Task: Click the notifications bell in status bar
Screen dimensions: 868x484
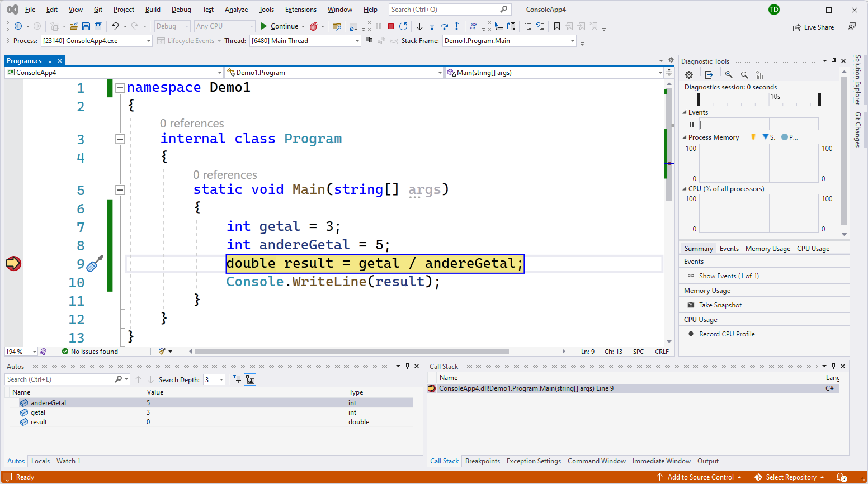Action: 842,477
